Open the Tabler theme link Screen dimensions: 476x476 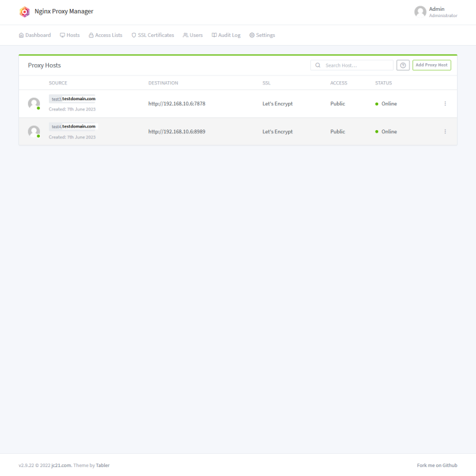pos(103,465)
